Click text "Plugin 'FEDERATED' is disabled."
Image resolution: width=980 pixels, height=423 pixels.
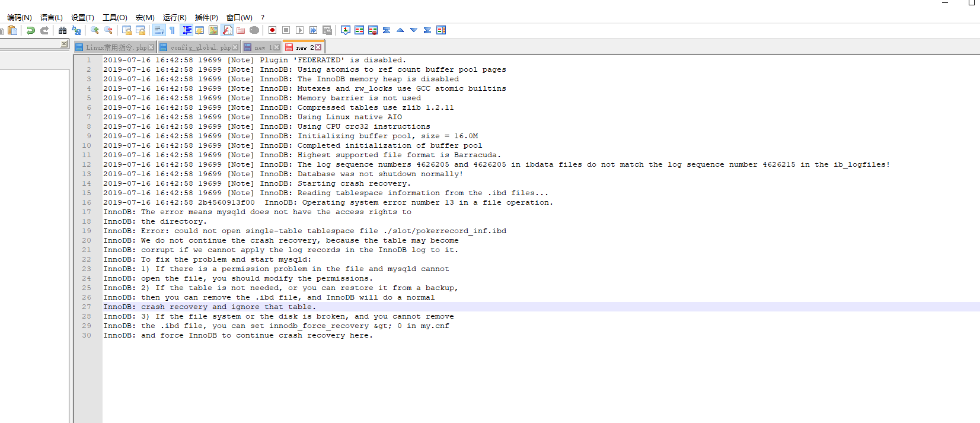click(x=333, y=60)
